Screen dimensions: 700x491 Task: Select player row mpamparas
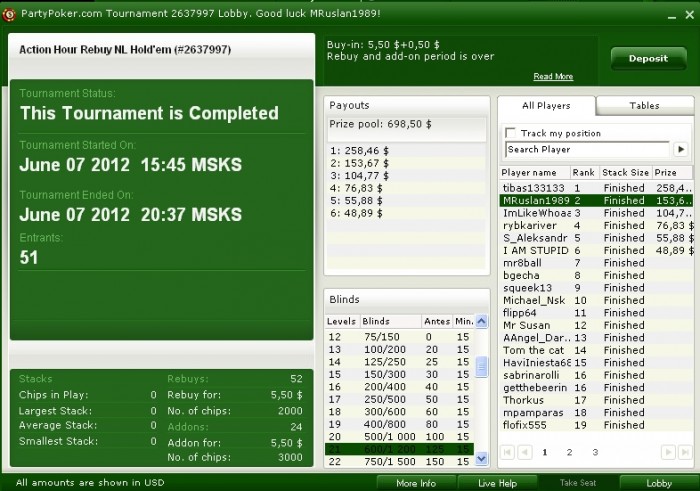[x=596, y=413]
